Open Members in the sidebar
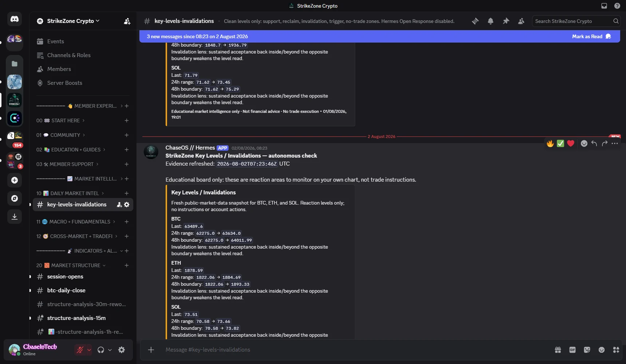 83,69
